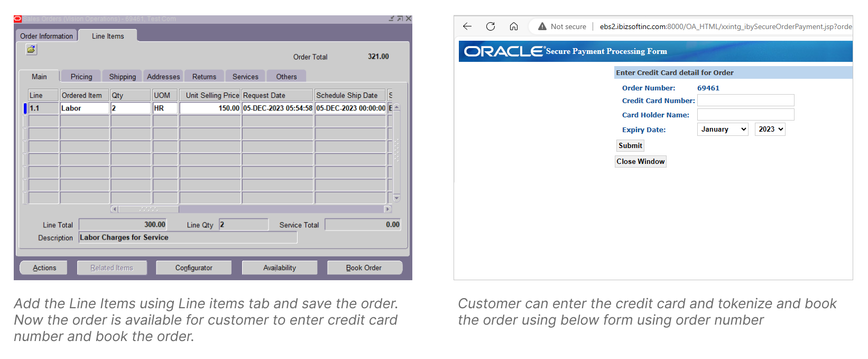Screen dimensions: 868x359
Task: Click the Line Qty field
Action: coord(243,225)
